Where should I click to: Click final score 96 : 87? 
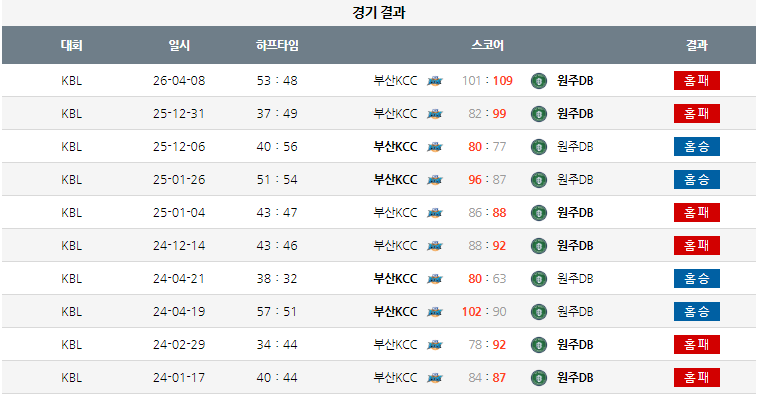487,180
